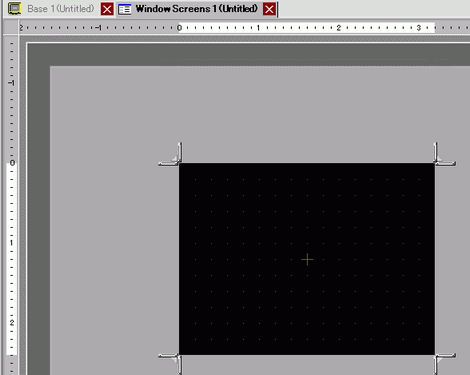This screenshot has width=470, height=375.
Task: Switch to the Base 1 (Untitled) tab
Action: [61, 9]
